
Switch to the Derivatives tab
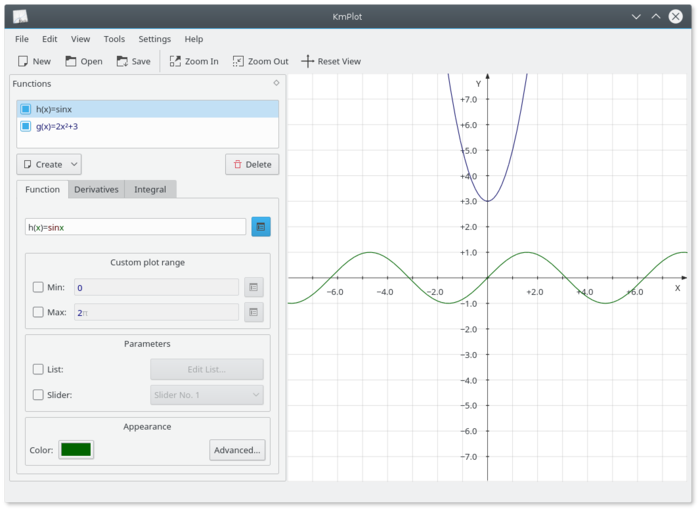(x=96, y=189)
